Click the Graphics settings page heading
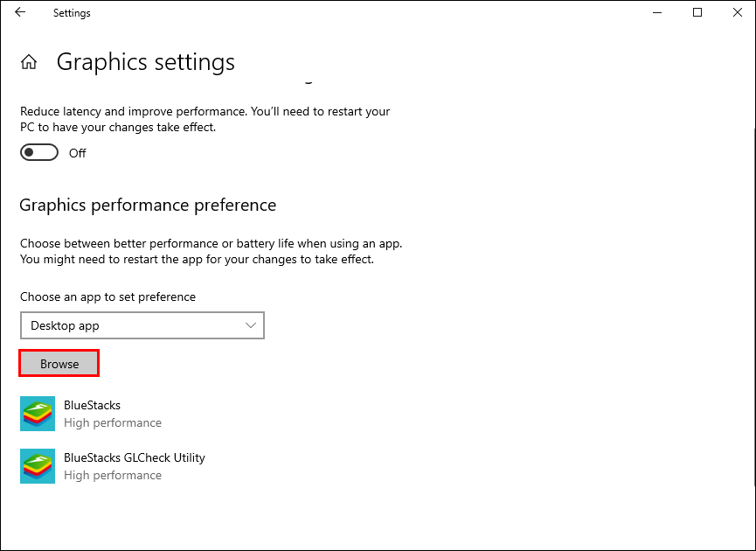756x551 pixels. click(145, 62)
